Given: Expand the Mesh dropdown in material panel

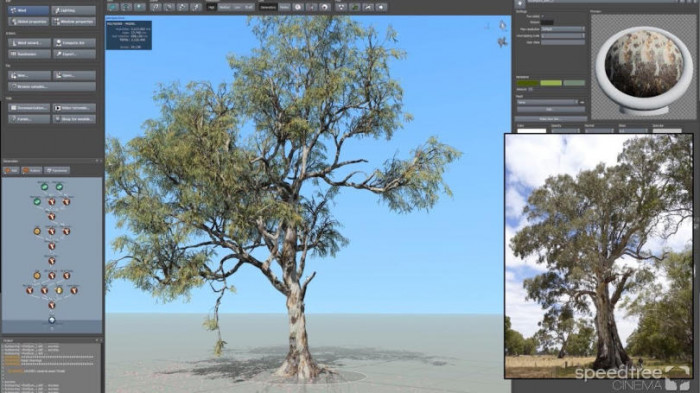Looking at the screenshot, I should click(x=547, y=102).
